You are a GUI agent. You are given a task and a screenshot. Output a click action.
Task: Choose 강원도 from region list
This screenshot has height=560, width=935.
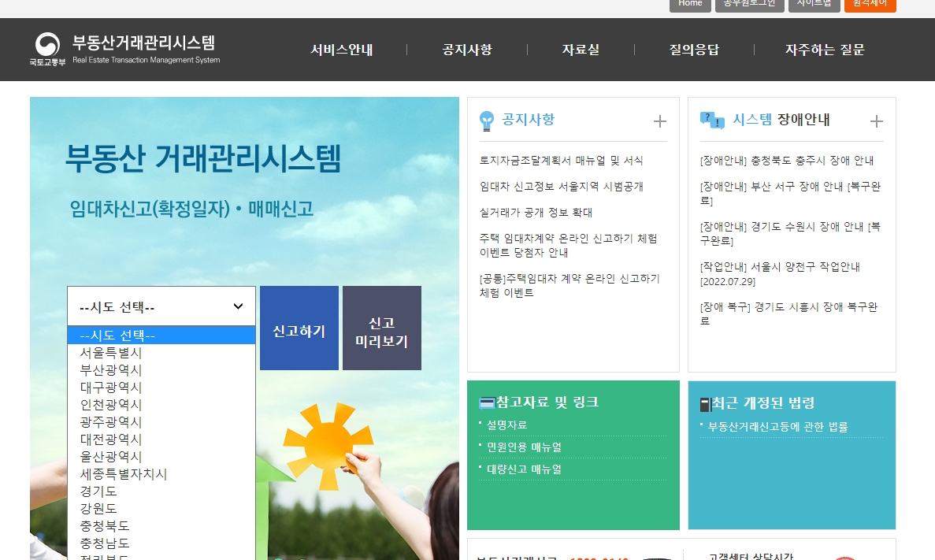point(161,508)
